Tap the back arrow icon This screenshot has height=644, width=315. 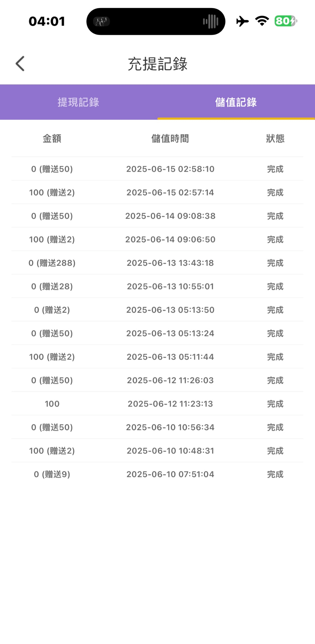[x=20, y=64]
